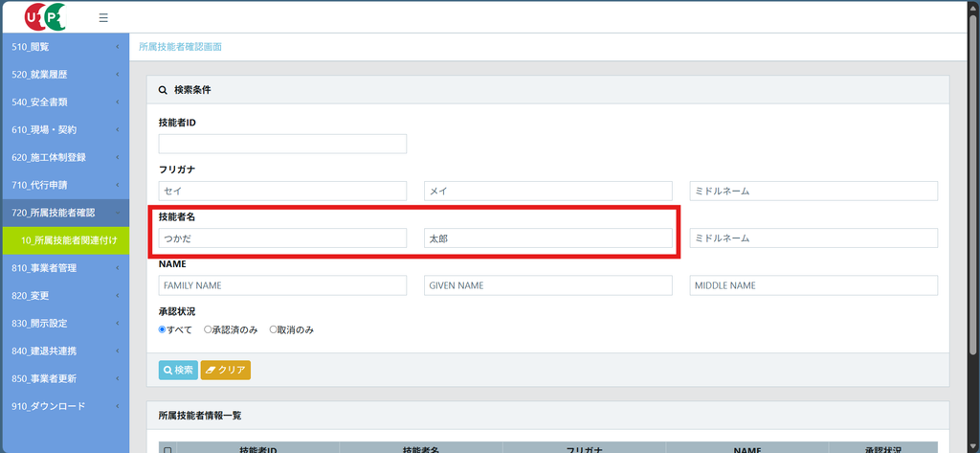Click the magnifier icon beside 検索条件
The width and height of the screenshot is (980, 453).
coord(163,90)
